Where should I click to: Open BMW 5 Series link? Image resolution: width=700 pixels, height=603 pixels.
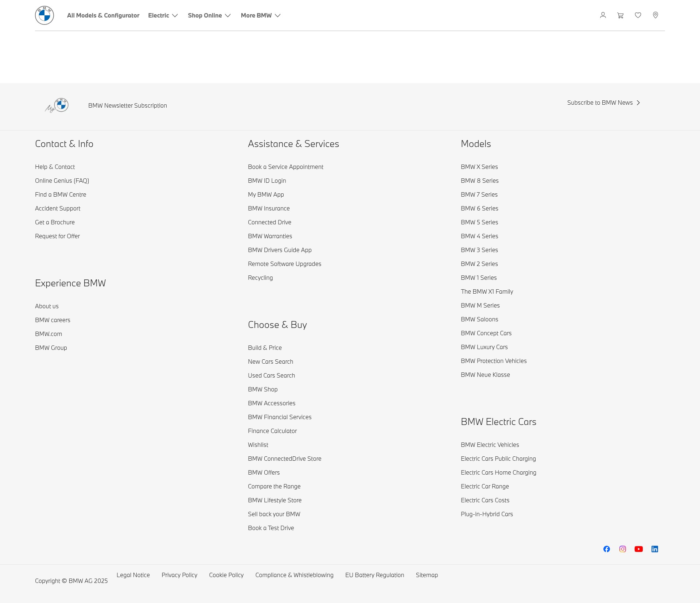point(479,222)
